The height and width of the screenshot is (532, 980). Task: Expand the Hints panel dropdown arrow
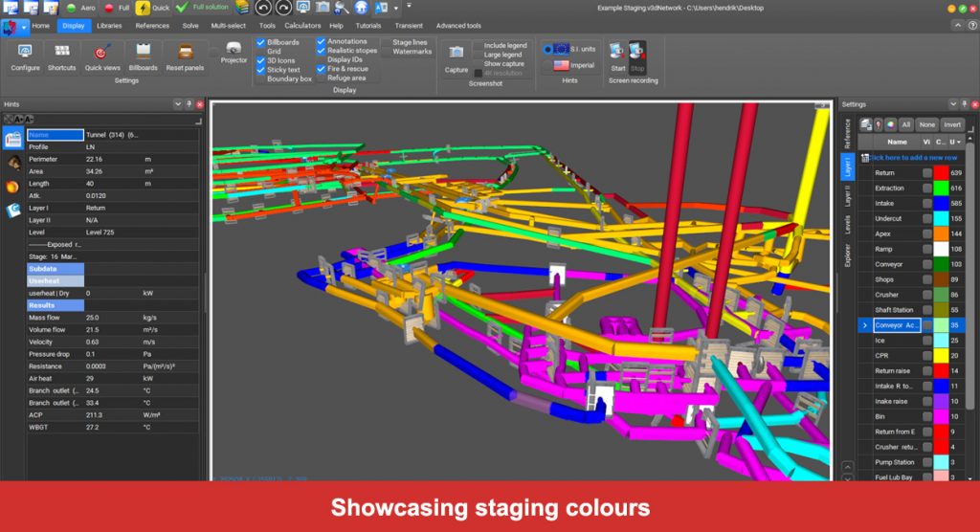click(176, 103)
